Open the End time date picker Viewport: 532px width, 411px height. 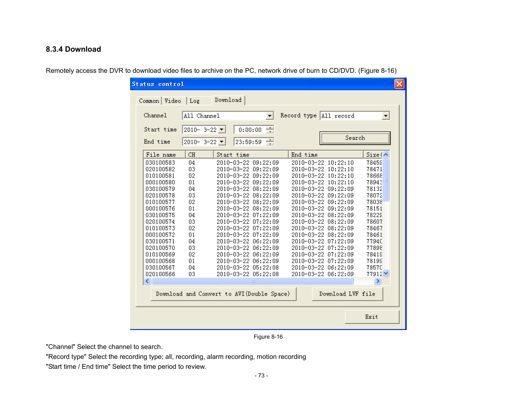click(x=222, y=142)
